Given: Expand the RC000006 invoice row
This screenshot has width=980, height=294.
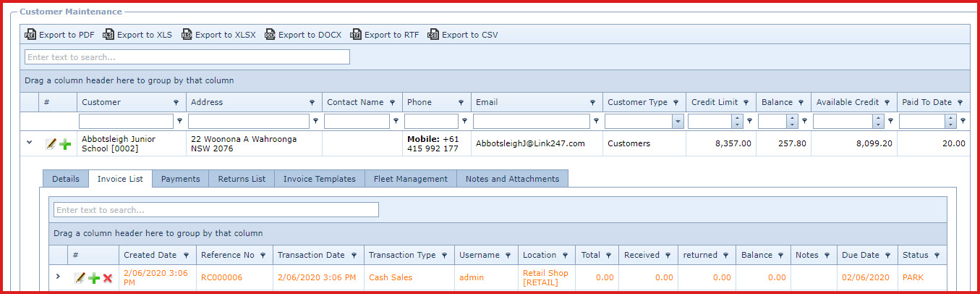Looking at the screenshot, I should [59, 276].
